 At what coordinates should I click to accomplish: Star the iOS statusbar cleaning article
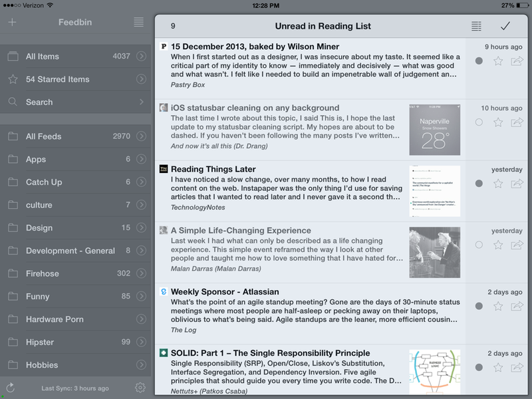click(x=498, y=122)
